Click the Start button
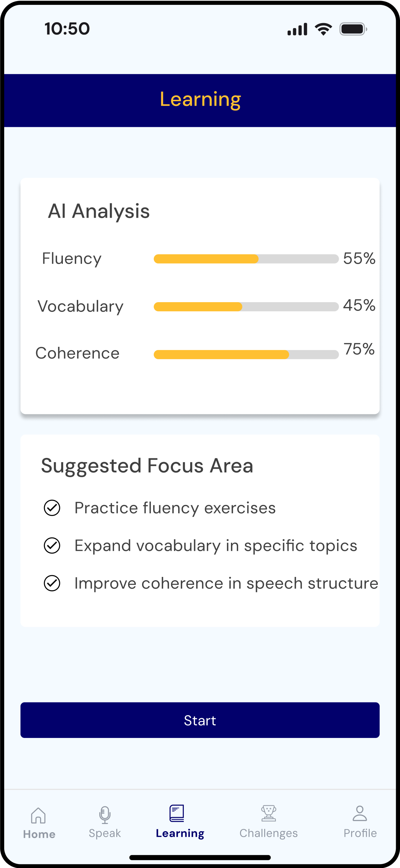This screenshot has height=868, width=400. click(200, 720)
